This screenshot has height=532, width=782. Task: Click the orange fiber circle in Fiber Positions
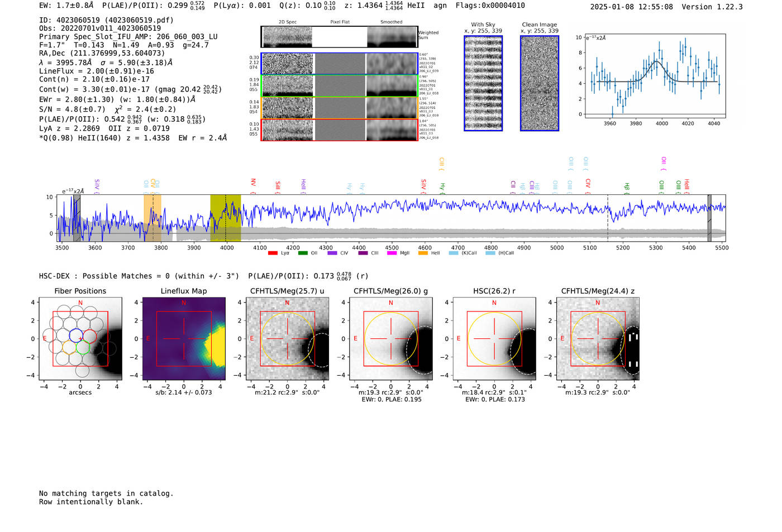(69, 348)
